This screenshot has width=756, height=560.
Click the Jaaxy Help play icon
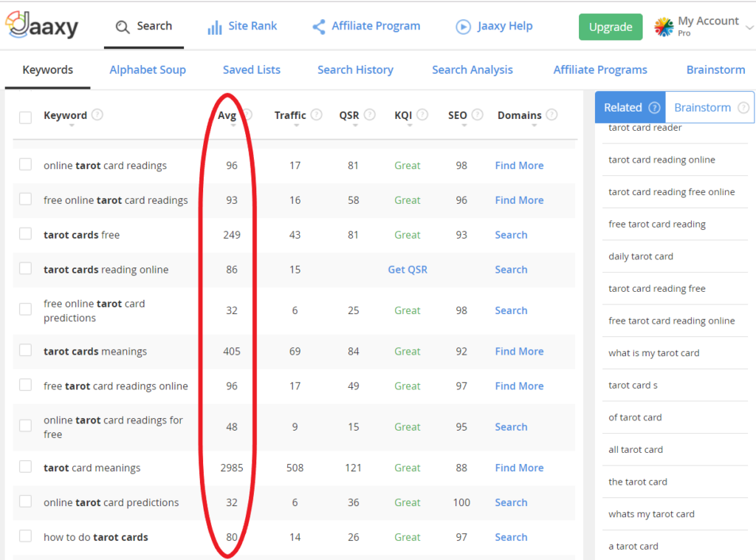(x=464, y=27)
